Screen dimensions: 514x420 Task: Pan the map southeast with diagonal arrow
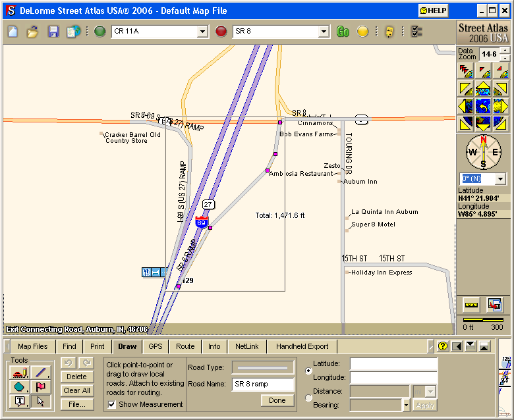click(501, 123)
